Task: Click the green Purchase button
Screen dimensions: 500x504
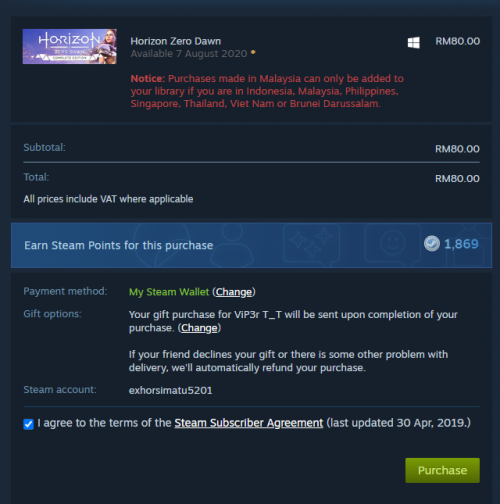Action: 442,470
